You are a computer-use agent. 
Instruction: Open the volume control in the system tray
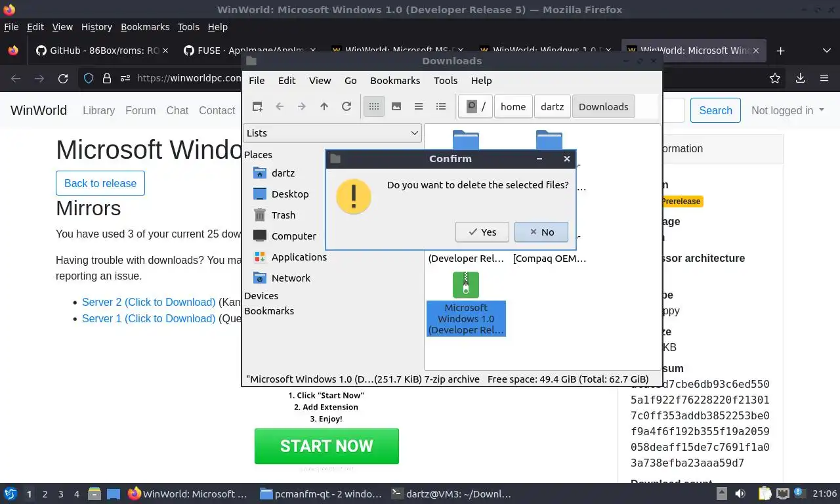740,493
